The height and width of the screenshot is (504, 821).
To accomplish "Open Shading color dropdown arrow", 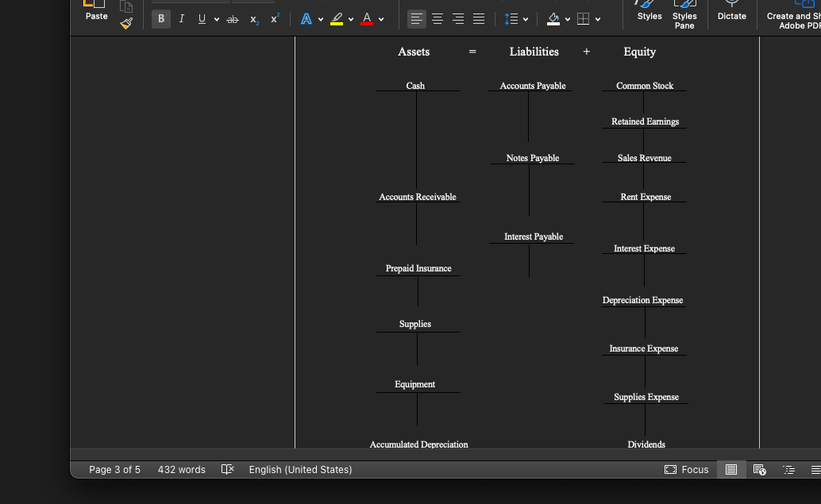I will click(x=568, y=19).
